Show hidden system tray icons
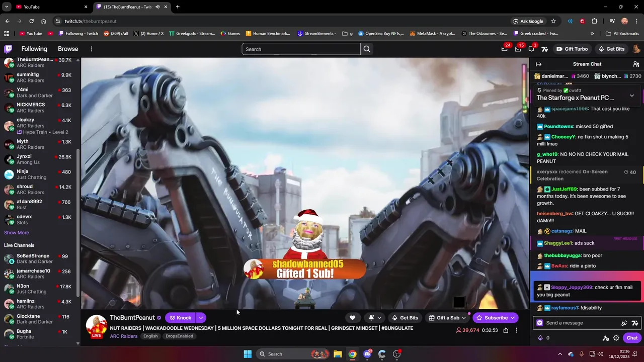The width and height of the screenshot is (644, 362). 559,354
